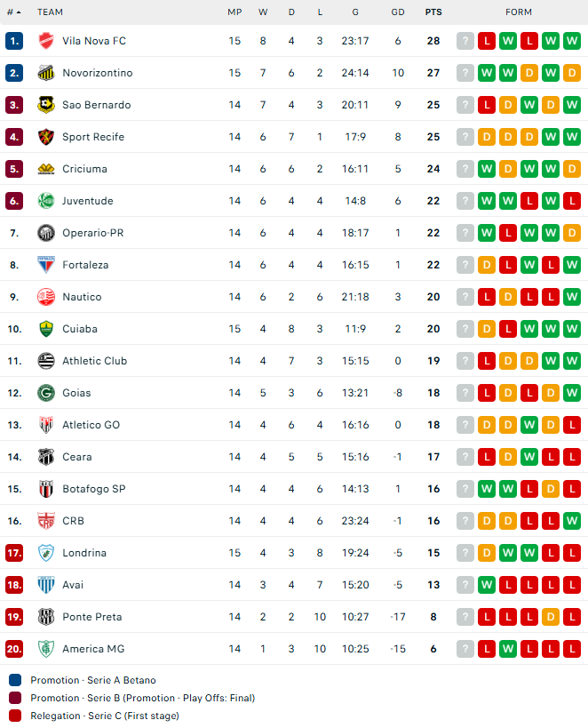Select the Fortaleza team crest
The height and width of the screenshot is (728, 588).
click(46, 265)
